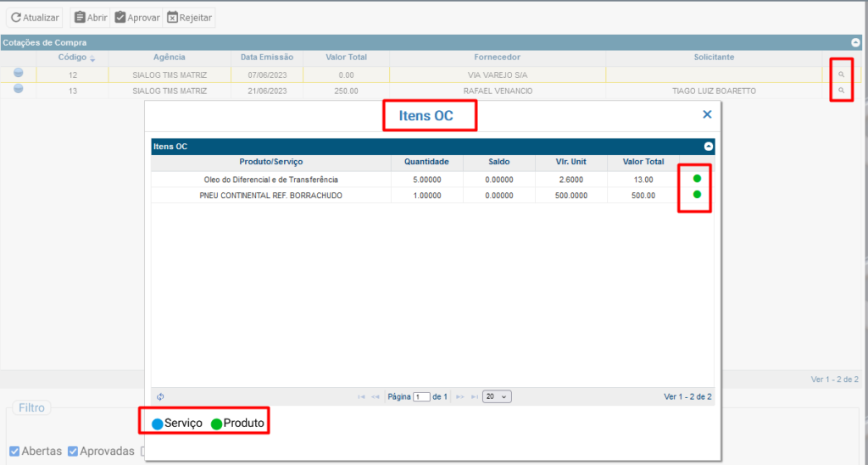Sort items by Valor Total column header

[x=643, y=162]
